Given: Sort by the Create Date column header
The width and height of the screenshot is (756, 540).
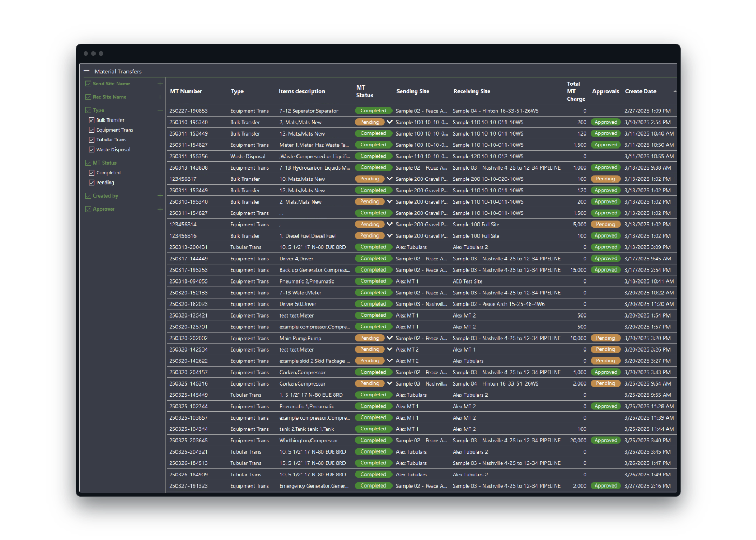Looking at the screenshot, I should (640, 92).
